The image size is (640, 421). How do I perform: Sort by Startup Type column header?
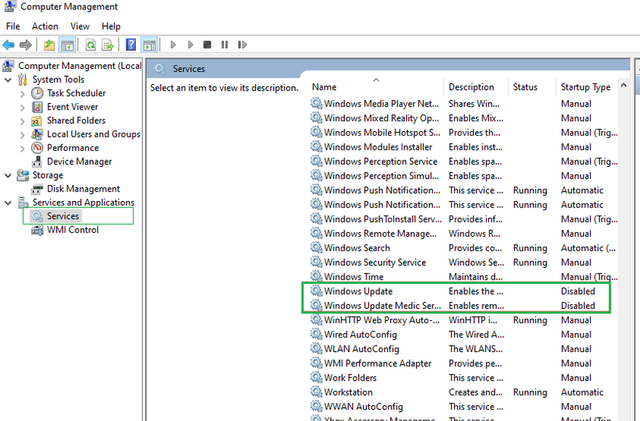587,87
